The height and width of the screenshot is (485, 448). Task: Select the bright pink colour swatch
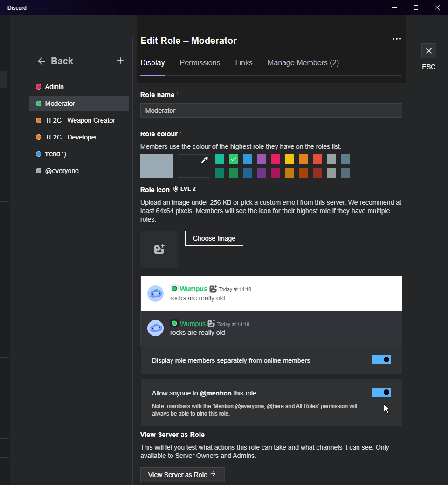point(276,159)
